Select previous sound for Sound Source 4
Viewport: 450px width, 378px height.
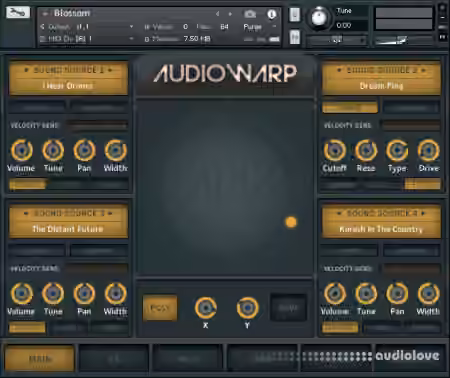340,213
